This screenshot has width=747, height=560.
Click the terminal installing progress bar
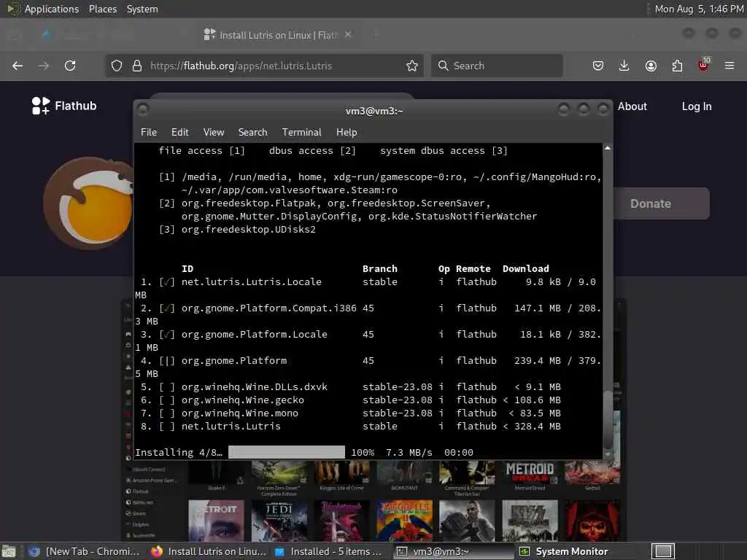coord(286,452)
